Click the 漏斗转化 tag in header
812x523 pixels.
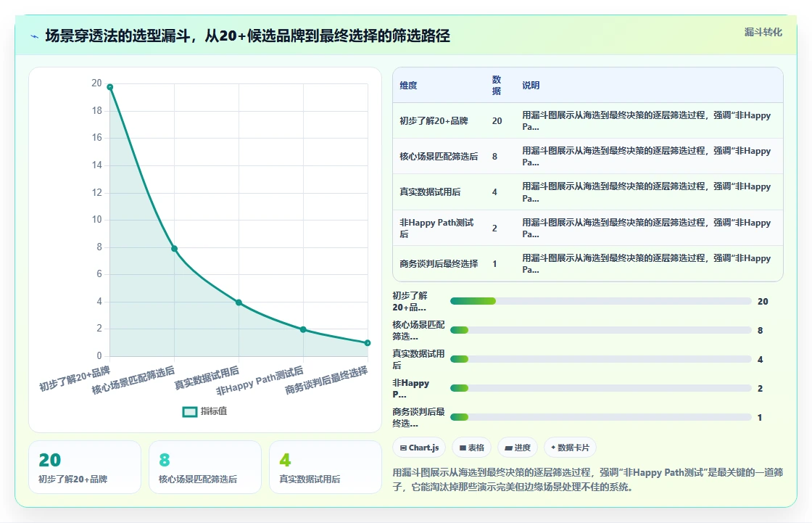(763, 32)
